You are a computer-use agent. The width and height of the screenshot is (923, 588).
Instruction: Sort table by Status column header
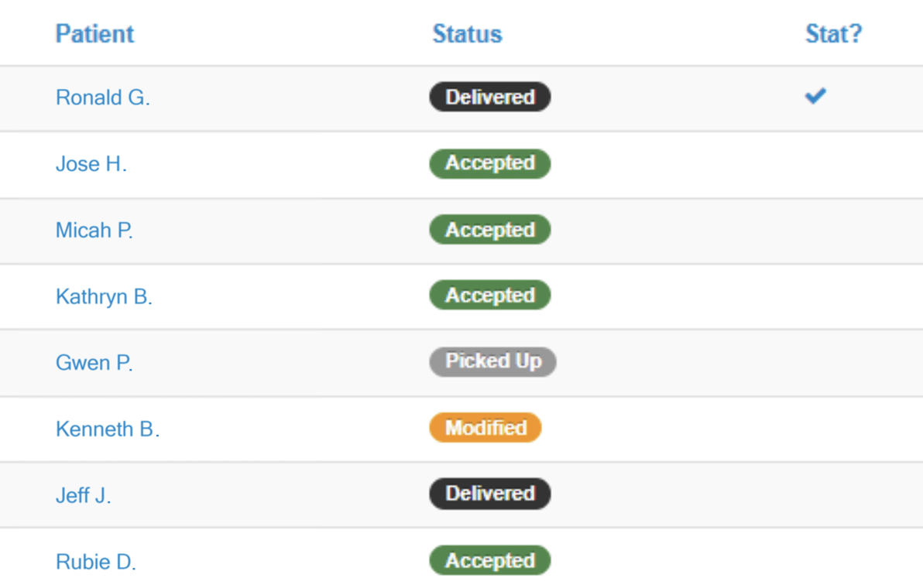467,34
